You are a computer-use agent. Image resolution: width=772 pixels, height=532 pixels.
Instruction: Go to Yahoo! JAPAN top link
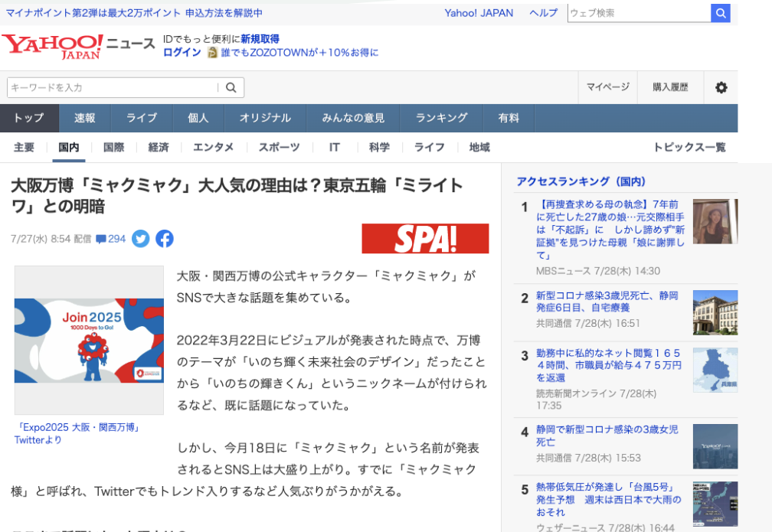click(479, 13)
